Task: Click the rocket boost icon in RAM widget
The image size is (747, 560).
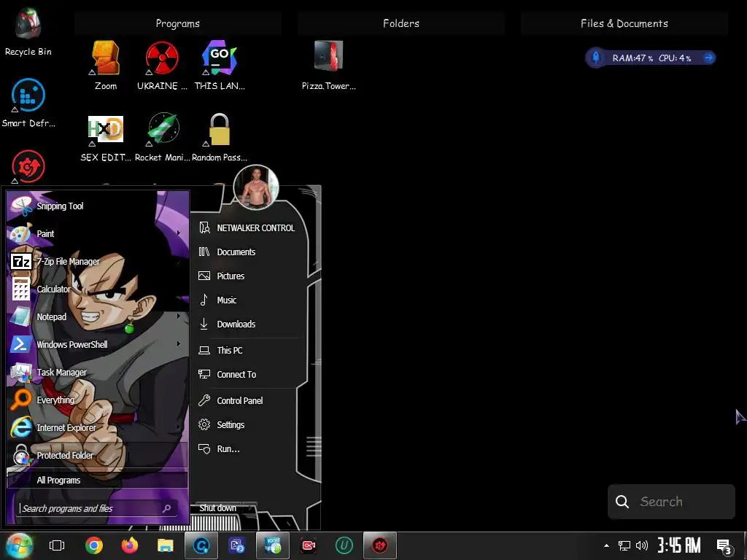Action: tap(596, 58)
